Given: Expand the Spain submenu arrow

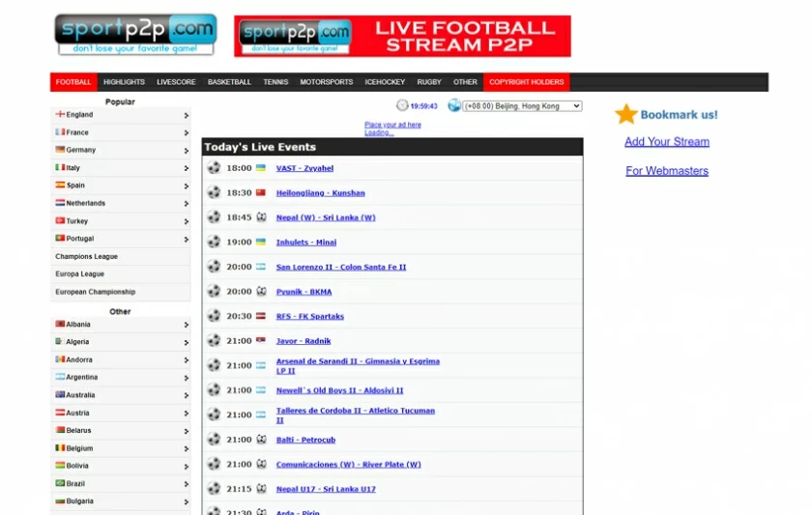Looking at the screenshot, I should 186,186.
